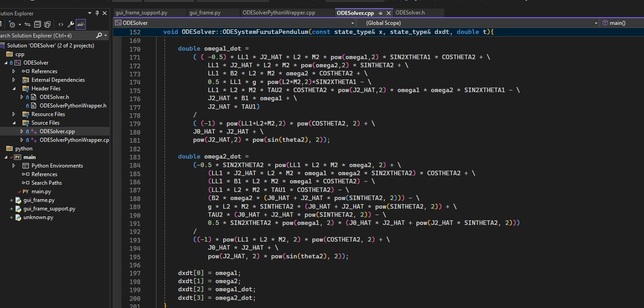Expand the Header Files node
Image resolution: width=644 pixels, height=308 pixels.
click(x=14, y=88)
